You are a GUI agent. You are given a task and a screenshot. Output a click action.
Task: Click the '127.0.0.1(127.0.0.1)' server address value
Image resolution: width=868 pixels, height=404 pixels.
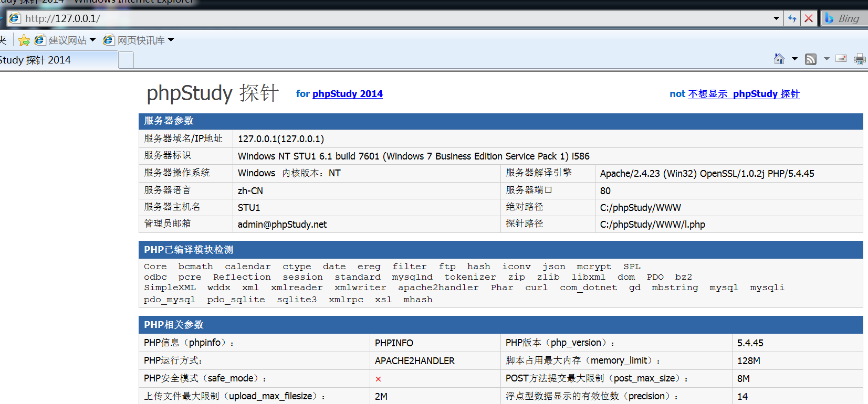pyautogui.click(x=281, y=139)
